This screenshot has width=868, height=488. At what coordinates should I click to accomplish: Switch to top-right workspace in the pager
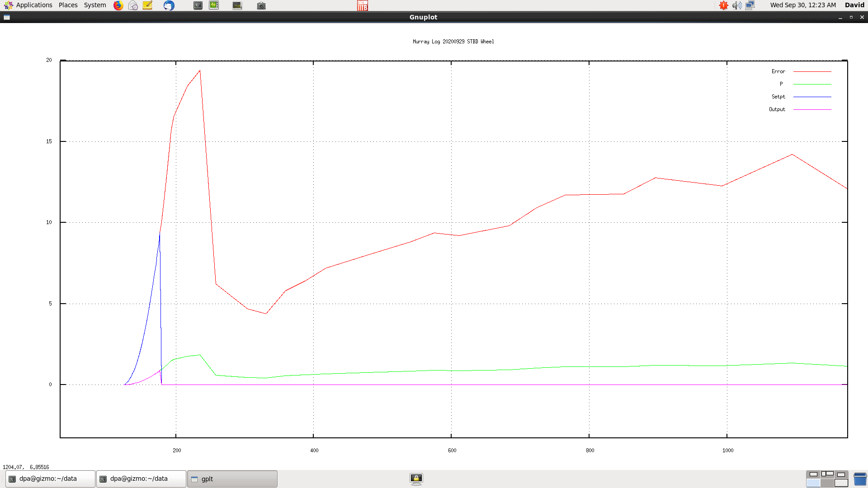click(x=841, y=474)
